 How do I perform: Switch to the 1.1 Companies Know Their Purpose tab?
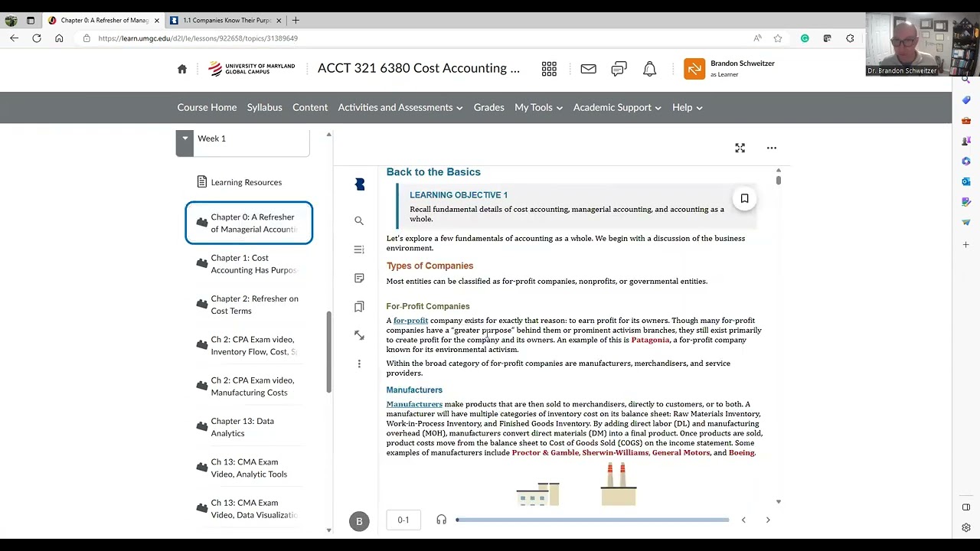tap(227, 21)
